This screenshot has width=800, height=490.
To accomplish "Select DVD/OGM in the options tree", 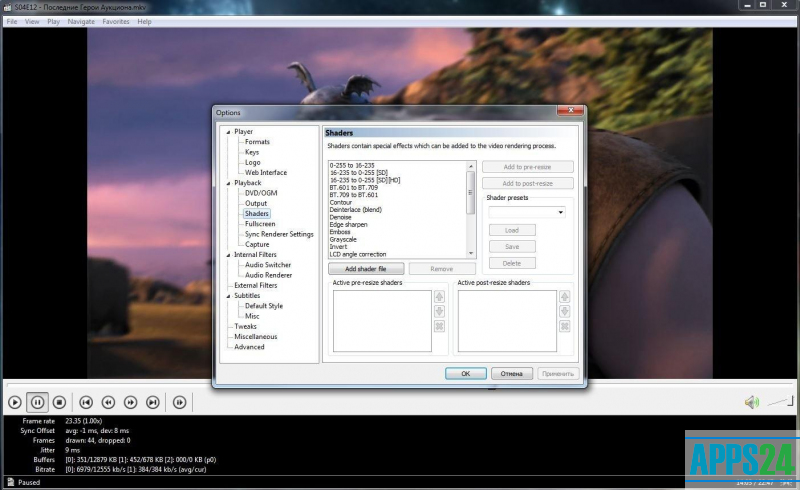I will click(x=261, y=193).
